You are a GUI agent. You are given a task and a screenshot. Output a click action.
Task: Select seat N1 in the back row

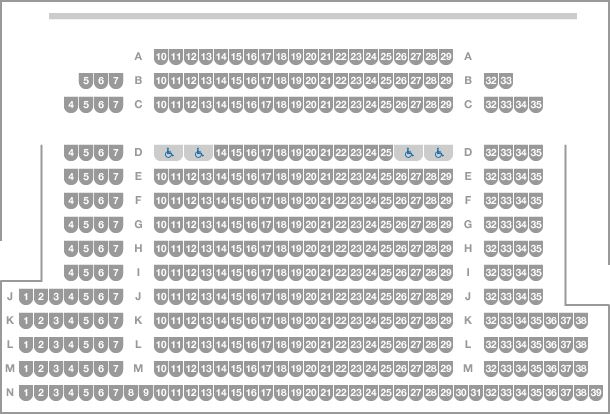click(x=26, y=393)
